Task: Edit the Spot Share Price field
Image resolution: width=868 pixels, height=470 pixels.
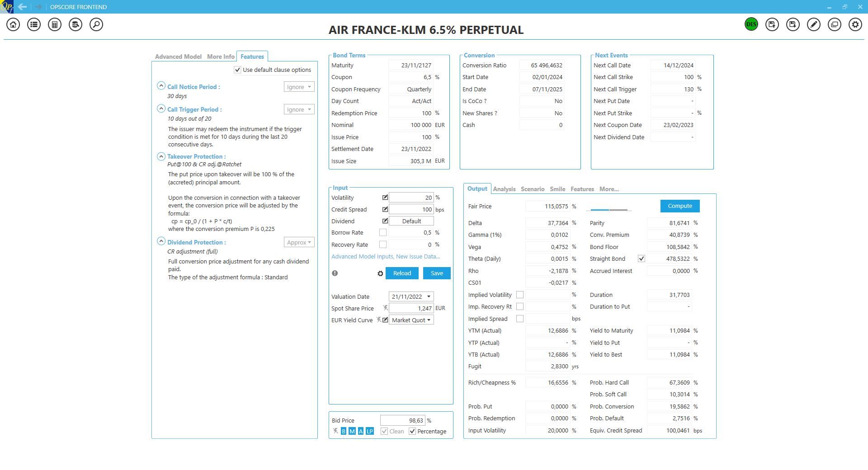Action: pyautogui.click(x=411, y=308)
